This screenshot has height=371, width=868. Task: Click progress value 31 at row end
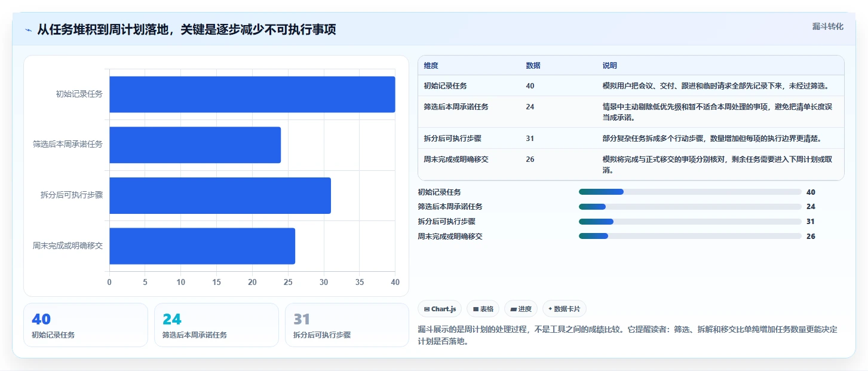pyautogui.click(x=811, y=222)
